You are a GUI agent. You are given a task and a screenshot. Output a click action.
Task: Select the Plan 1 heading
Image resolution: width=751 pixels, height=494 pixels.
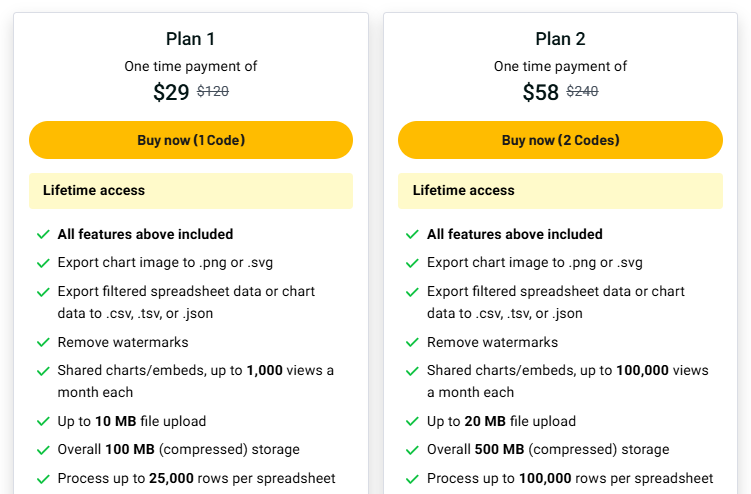click(x=191, y=39)
